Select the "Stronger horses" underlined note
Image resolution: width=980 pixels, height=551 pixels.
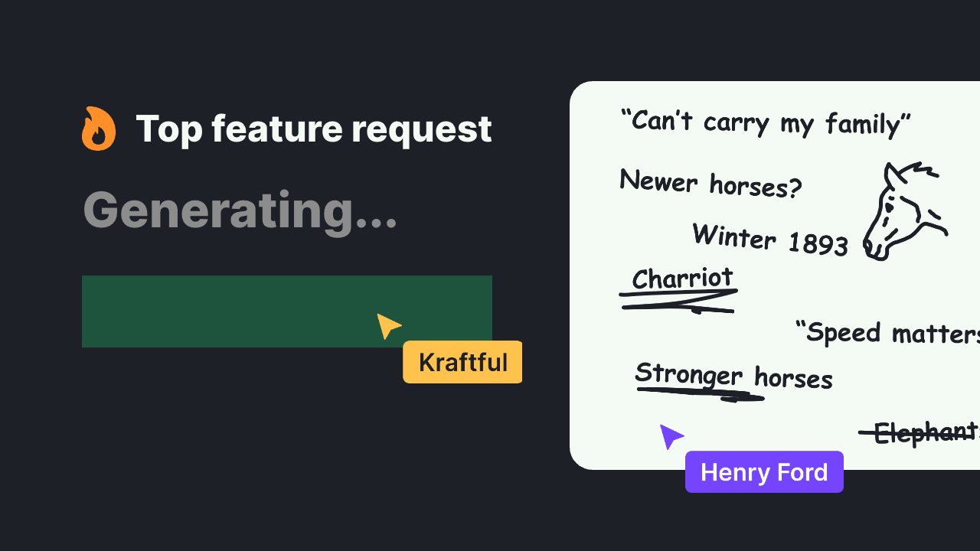(733, 376)
